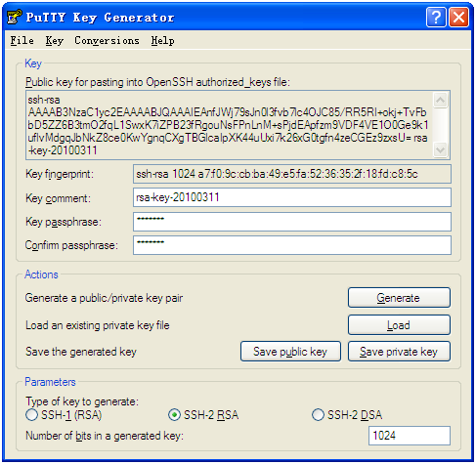Click Save private key button
The width and height of the screenshot is (476, 464).
pyautogui.click(x=399, y=352)
